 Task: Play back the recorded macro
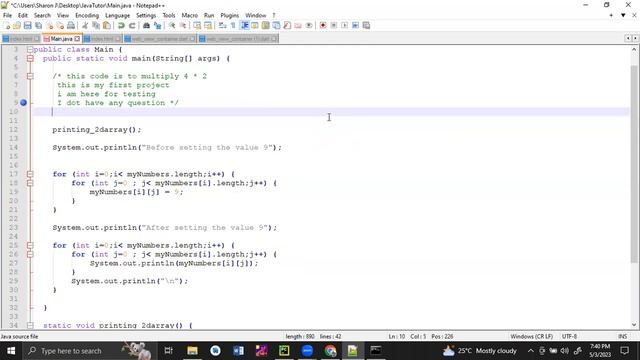pos(344,25)
